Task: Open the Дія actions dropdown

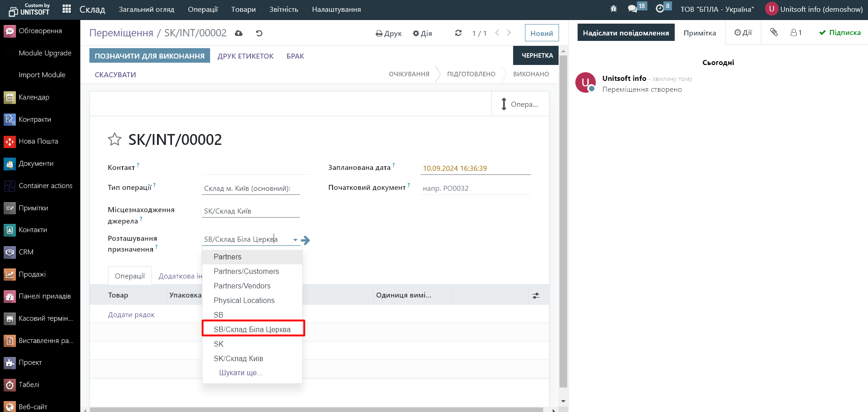Action: [422, 33]
